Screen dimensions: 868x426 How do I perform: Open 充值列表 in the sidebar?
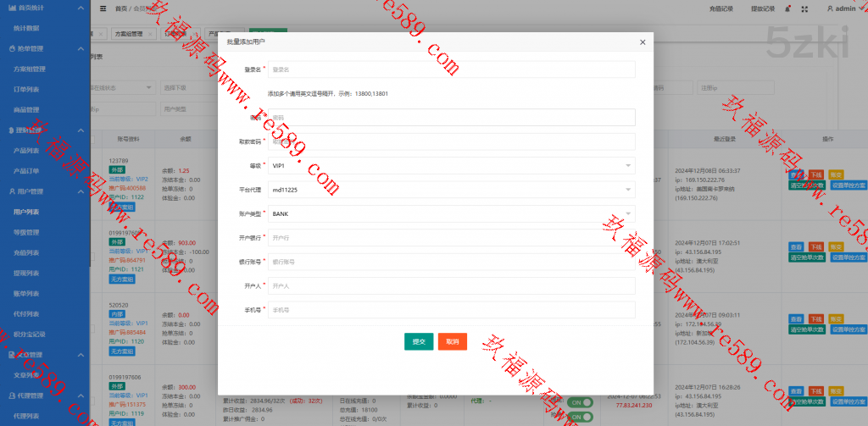tap(26, 253)
